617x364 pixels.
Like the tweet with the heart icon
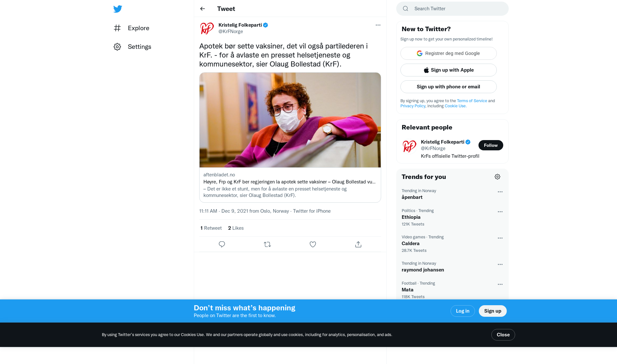pos(313,244)
